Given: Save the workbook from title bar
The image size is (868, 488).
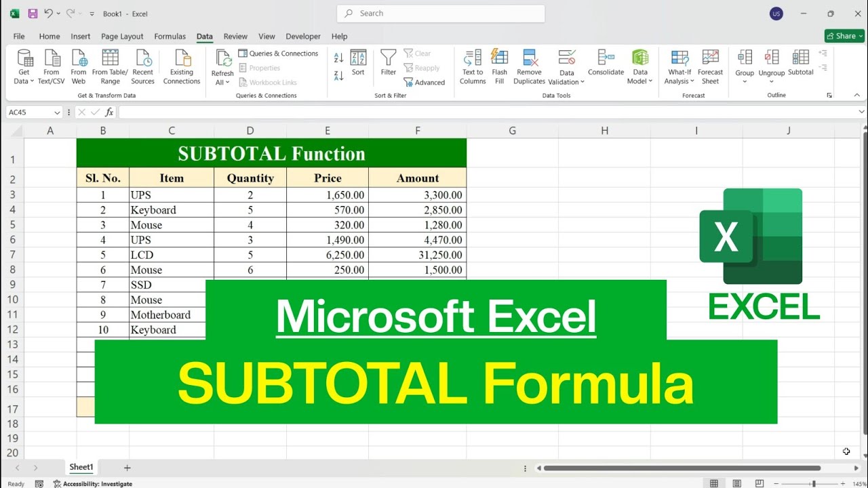Looking at the screenshot, I should [x=31, y=14].
